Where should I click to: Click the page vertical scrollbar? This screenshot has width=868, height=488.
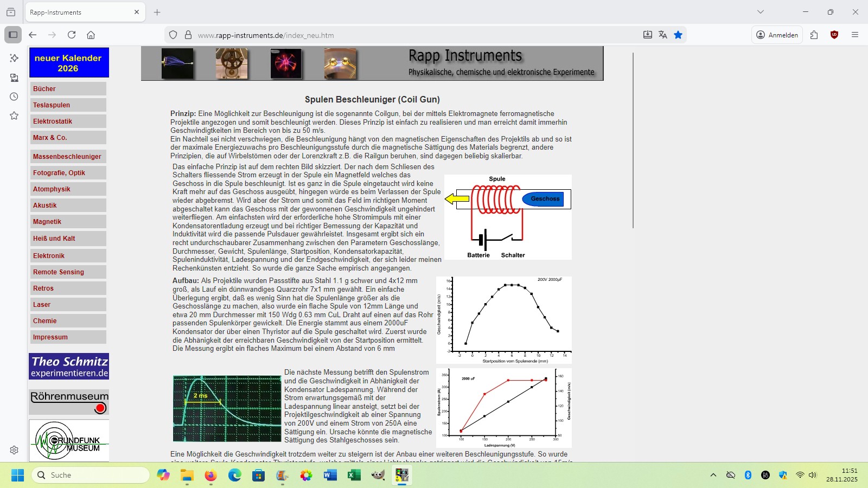(x=633, y=140)
